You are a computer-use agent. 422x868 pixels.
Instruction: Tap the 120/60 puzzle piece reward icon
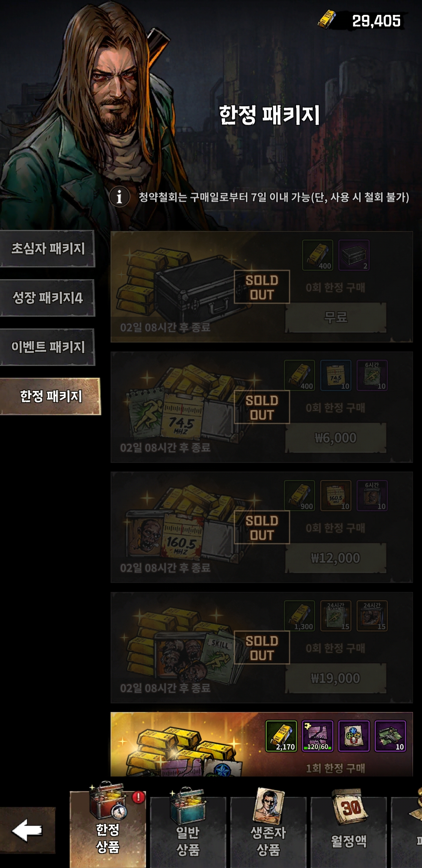318,736
